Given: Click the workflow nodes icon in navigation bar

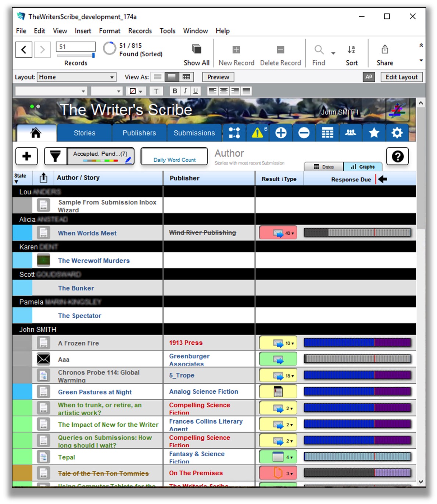Looking at the screenshot, I should click(234, 133).
